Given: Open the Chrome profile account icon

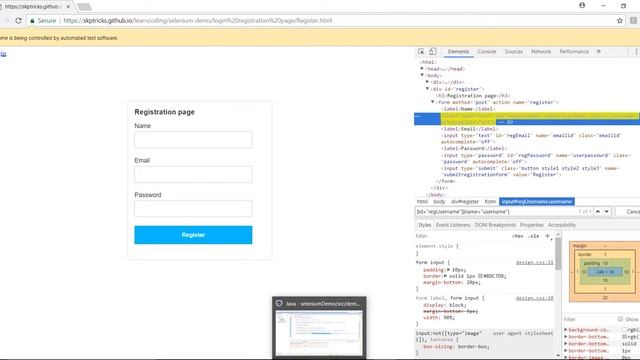Looking at the screenshot, I should (582, 5).
